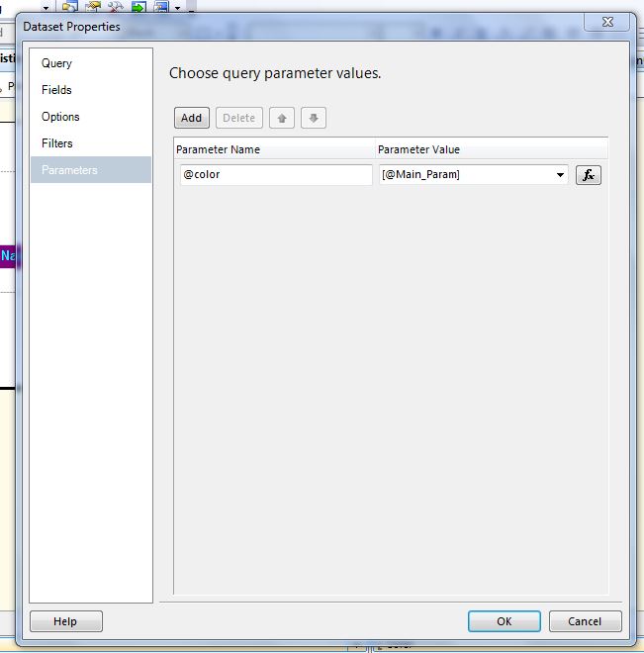Close the Dataset Properties dialog
The image size is (644, 653).
tap(604, 21)
